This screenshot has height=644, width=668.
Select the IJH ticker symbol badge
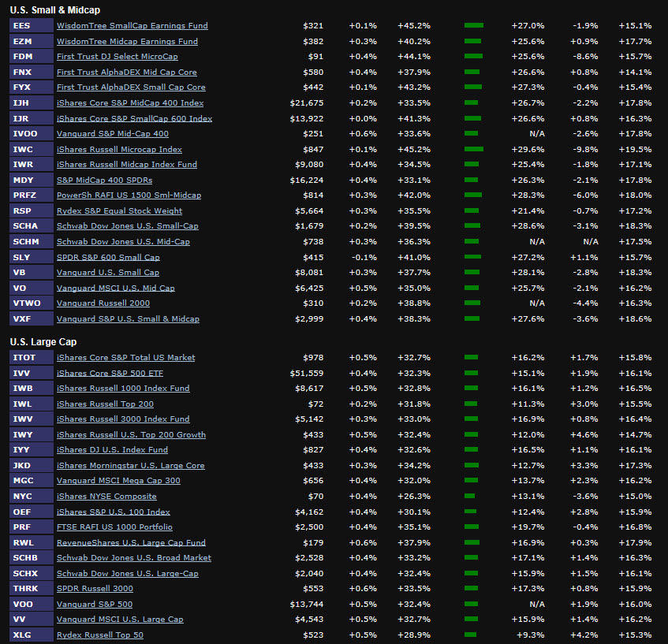(32, 102)
